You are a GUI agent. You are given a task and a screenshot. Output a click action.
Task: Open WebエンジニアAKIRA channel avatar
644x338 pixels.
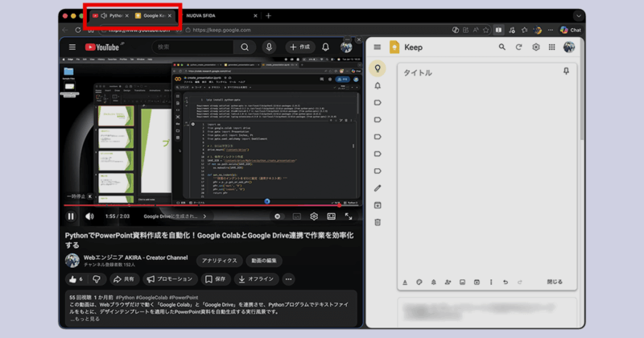72,261
